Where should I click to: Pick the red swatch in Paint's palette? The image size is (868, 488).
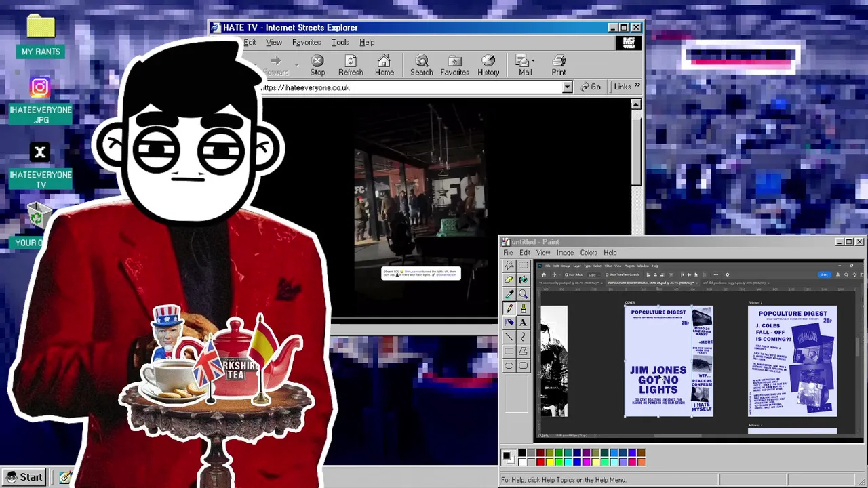[540, 462]
